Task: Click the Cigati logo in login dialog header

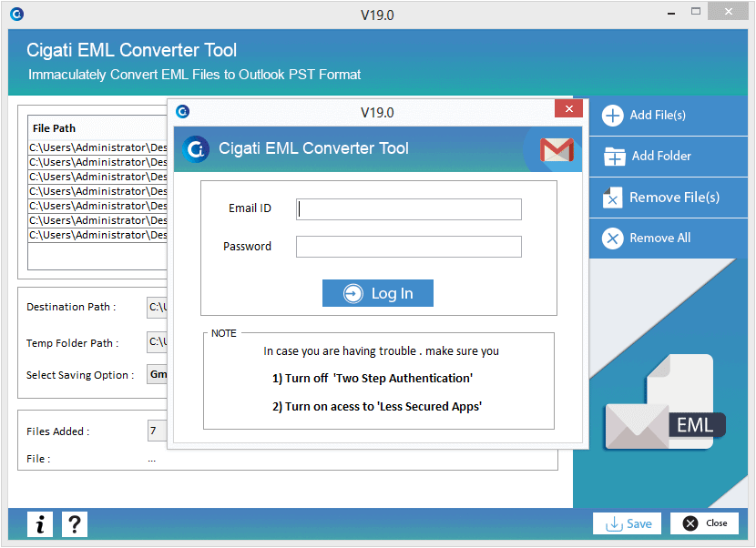Action: coord(196,149)
